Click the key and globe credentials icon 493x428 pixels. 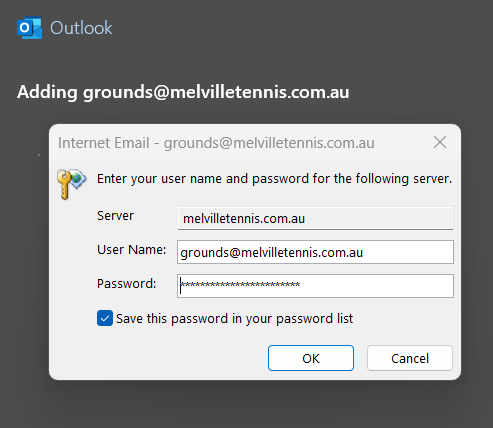tap(71, 184)
